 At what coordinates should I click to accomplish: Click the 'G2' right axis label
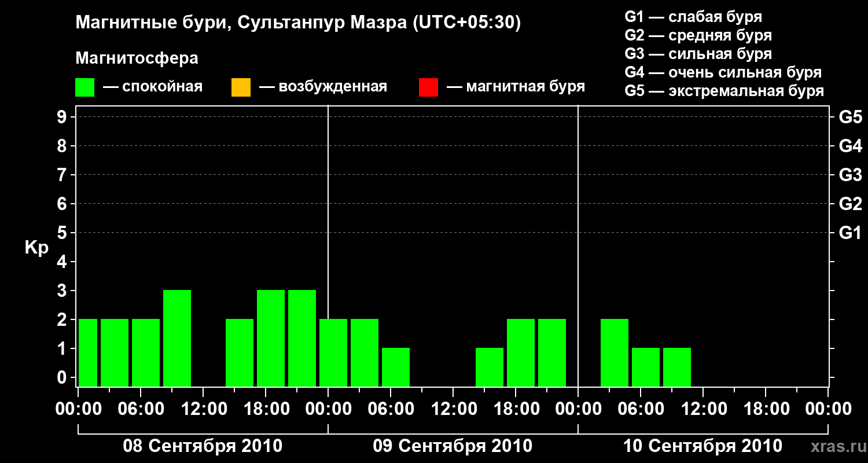850,204
